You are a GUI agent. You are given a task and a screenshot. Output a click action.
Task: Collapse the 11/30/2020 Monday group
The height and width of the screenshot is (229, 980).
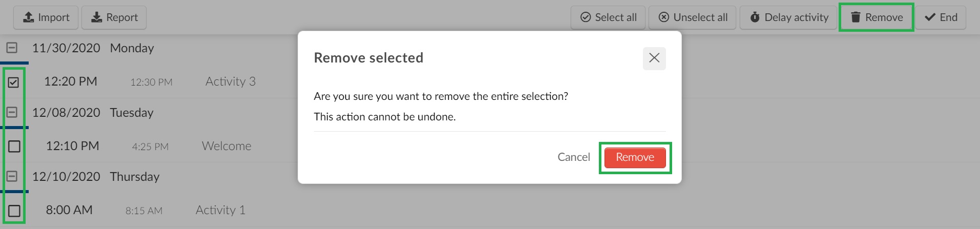(x=12, y=48)
